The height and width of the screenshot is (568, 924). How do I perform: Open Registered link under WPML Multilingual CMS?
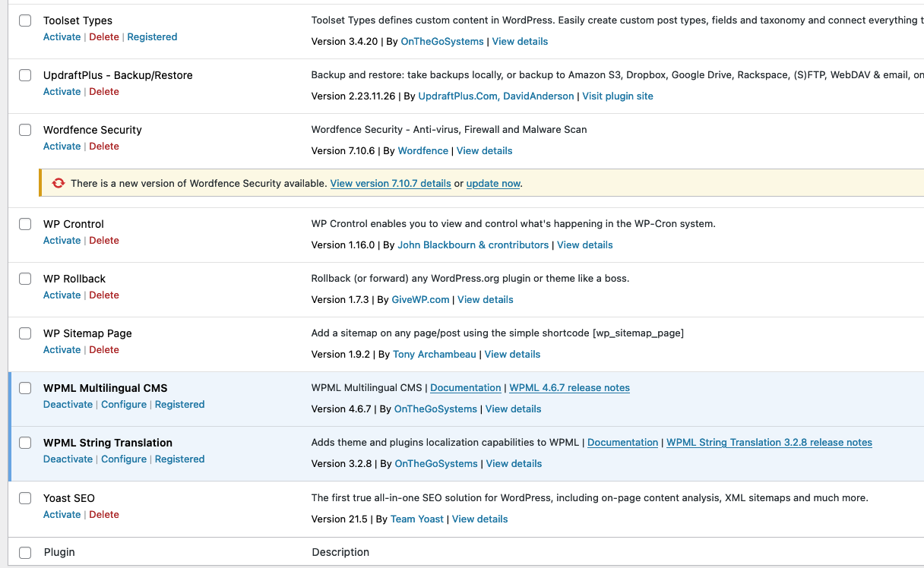tap(179, 404)
